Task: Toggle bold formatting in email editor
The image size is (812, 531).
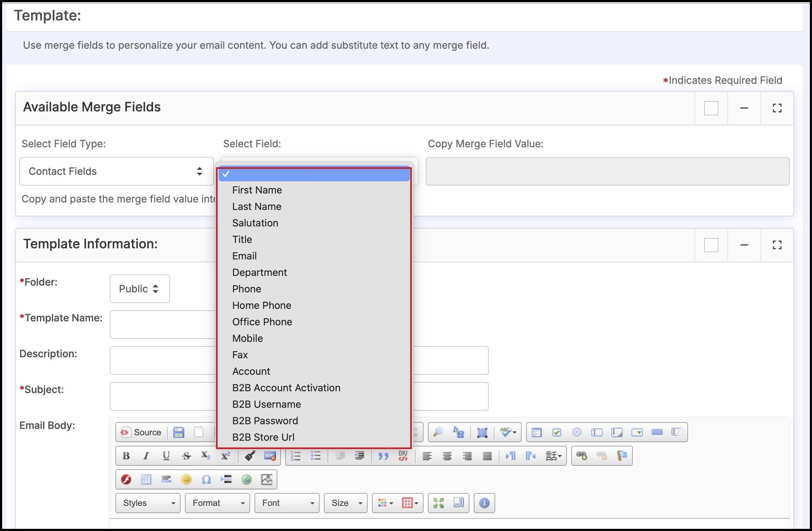Action: 126,456
